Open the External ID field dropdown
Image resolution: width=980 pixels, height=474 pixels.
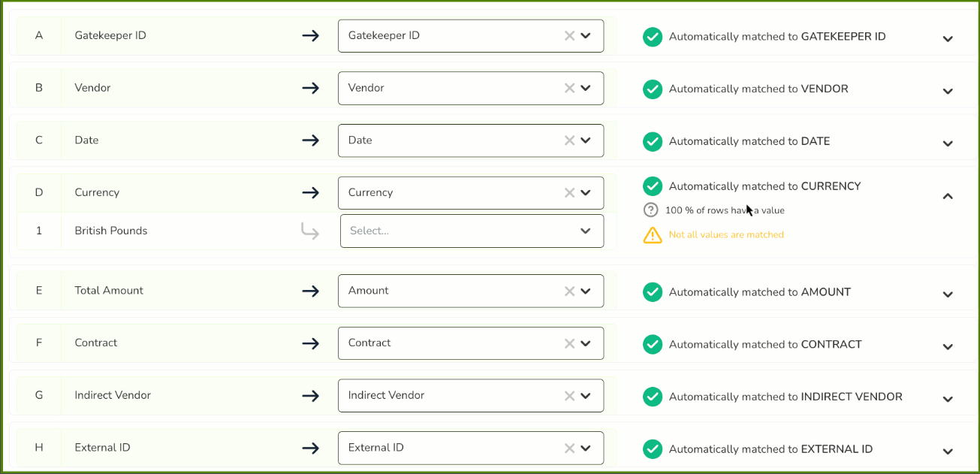[x=588, y=448]
